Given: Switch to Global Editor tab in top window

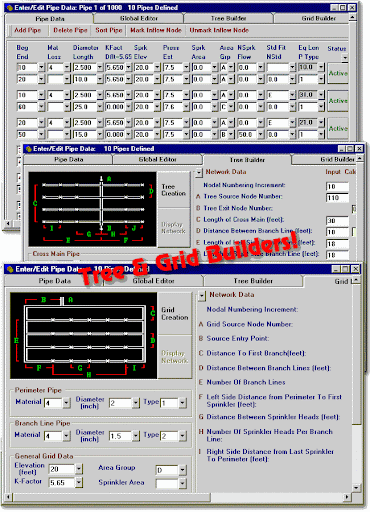Looking at the screenshot, I should tap(139, 18).
